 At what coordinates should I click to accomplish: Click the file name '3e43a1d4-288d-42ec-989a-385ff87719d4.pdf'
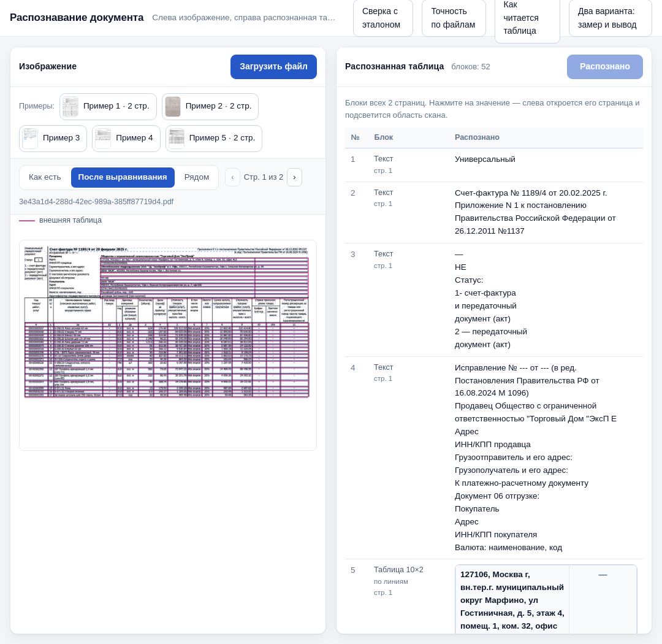(x=96, y=202)
